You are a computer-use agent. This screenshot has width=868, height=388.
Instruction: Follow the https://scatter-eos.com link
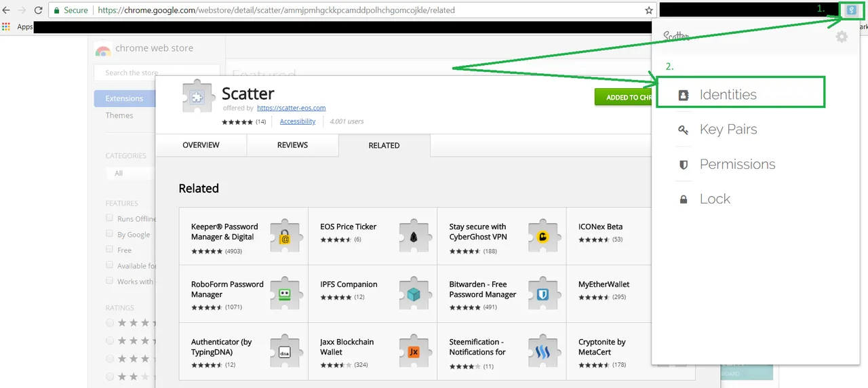coord(291,108)
